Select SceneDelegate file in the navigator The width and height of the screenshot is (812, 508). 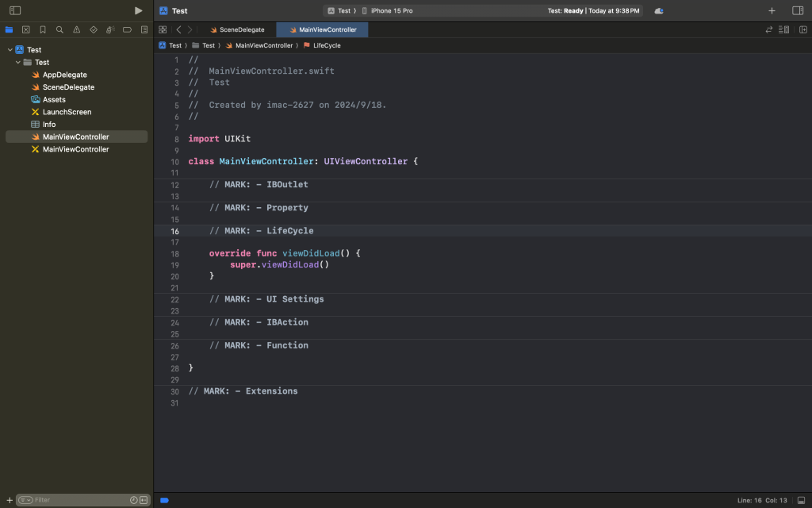[68, 87]
